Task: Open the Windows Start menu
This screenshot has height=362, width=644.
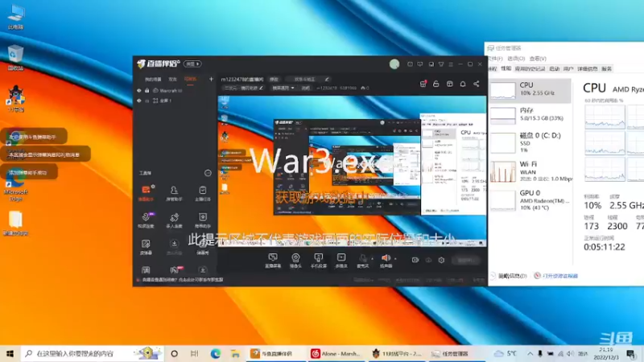Action: 10,353
